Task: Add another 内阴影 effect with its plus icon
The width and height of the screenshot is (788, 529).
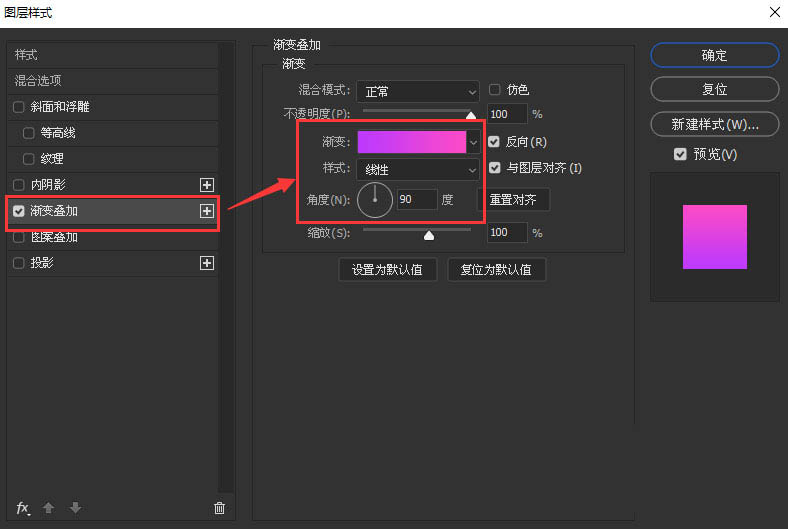Action: tap(207, 185)
